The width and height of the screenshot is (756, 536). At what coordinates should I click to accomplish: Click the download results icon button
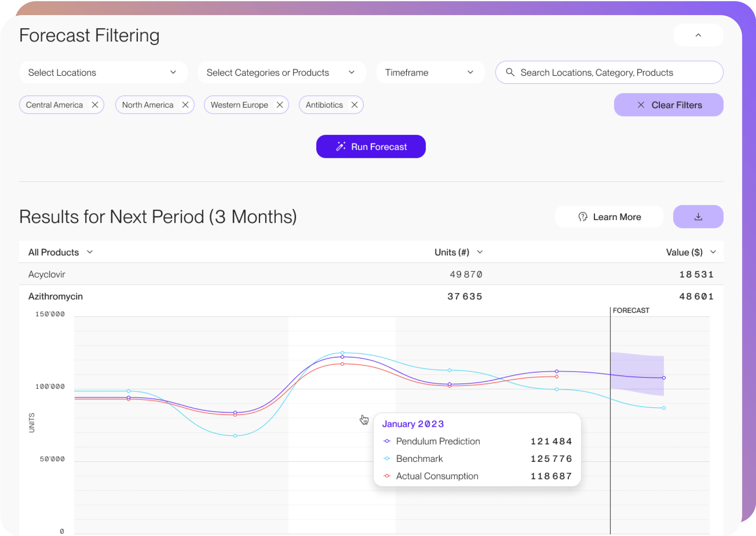pyautogui.click(x=698, y=217)
